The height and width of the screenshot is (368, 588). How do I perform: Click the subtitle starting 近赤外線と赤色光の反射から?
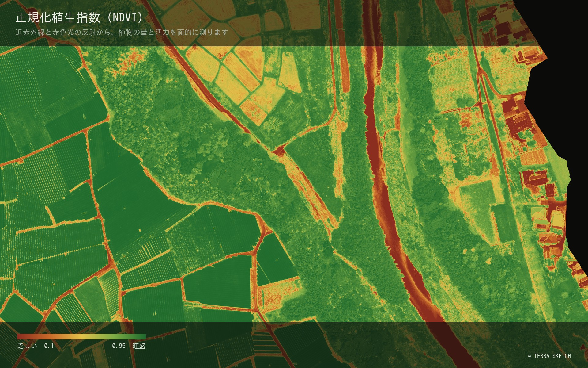(122, 32)
